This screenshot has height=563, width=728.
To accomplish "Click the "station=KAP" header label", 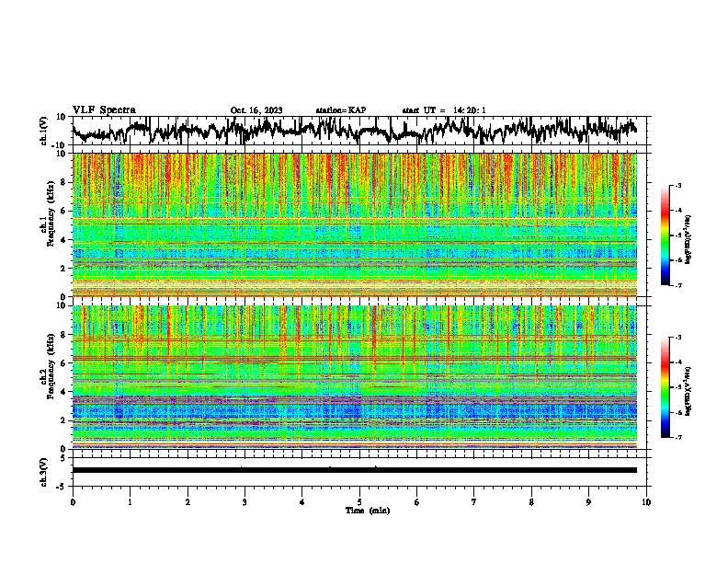I will click(341, 110).
